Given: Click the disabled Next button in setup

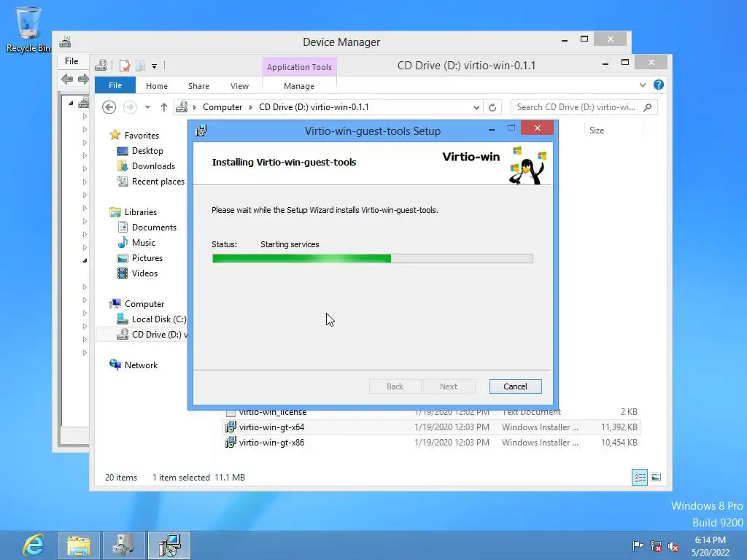Looking at the screenshot, I should (x=449, y=386).
